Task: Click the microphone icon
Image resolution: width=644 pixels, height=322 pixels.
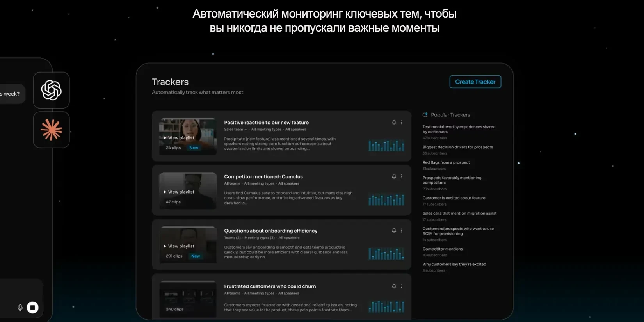Action: 20,308
